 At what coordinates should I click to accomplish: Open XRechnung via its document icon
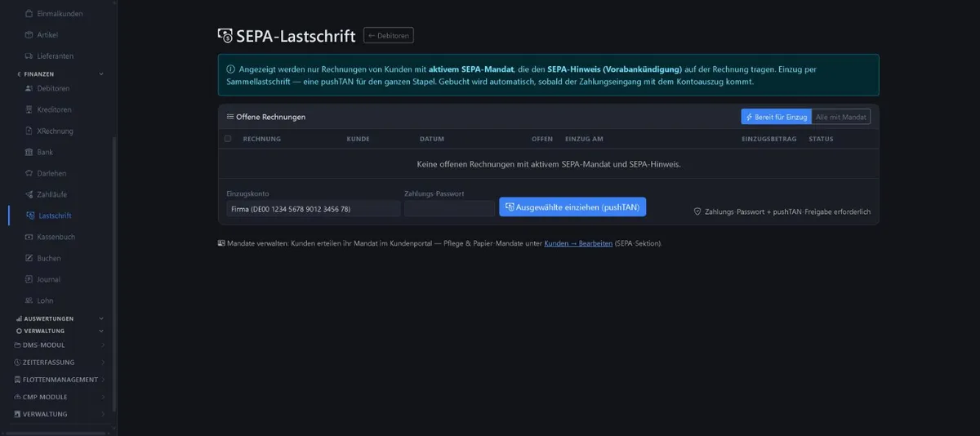click(x=29, y=131)
